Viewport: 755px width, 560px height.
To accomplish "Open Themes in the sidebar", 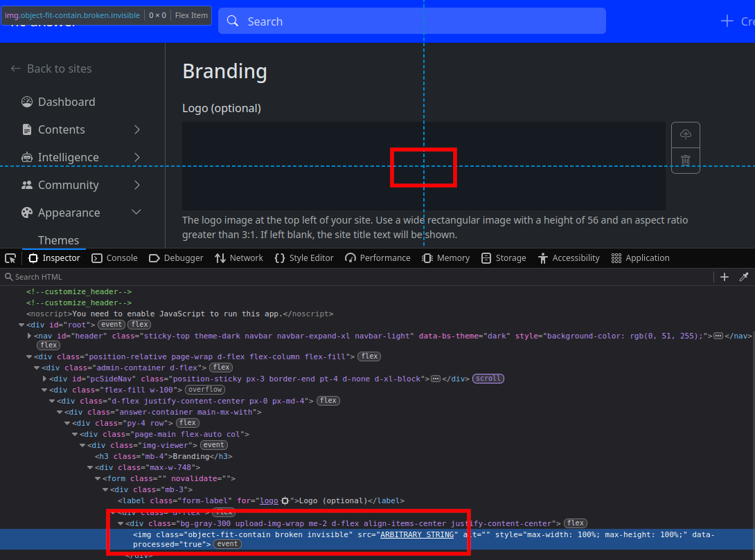I will click(59, 240).
